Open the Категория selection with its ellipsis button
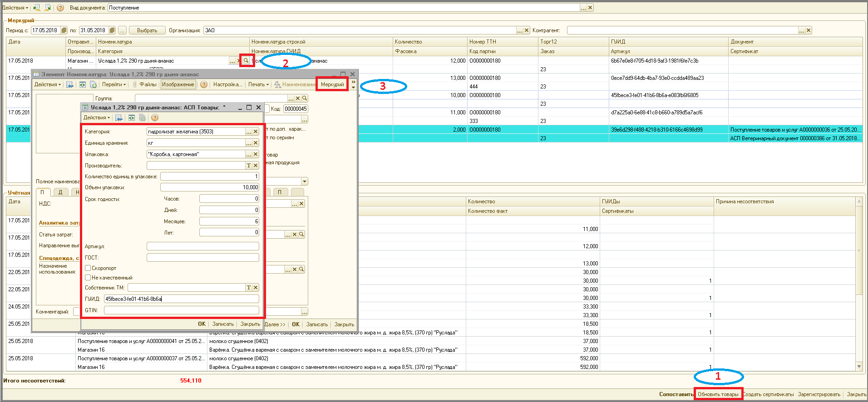 (248, 132)
